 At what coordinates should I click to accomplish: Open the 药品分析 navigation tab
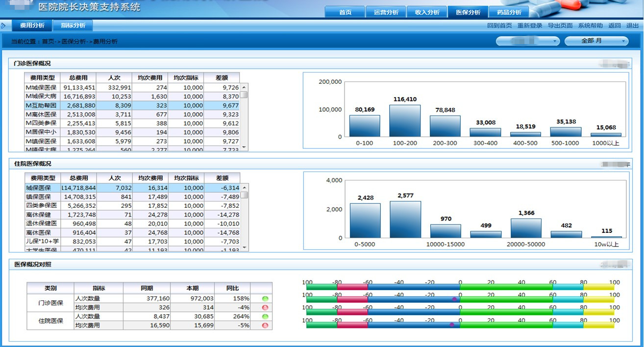pos(509,12)
